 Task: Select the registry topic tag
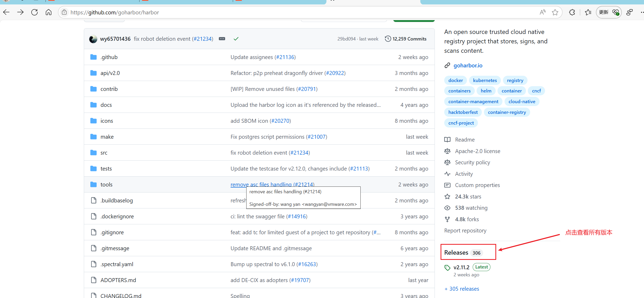click(x=515, y=80)
